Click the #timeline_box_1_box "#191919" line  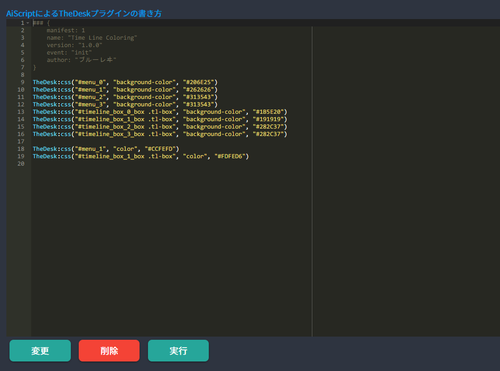pyautogui.click(x=160, y=119)
